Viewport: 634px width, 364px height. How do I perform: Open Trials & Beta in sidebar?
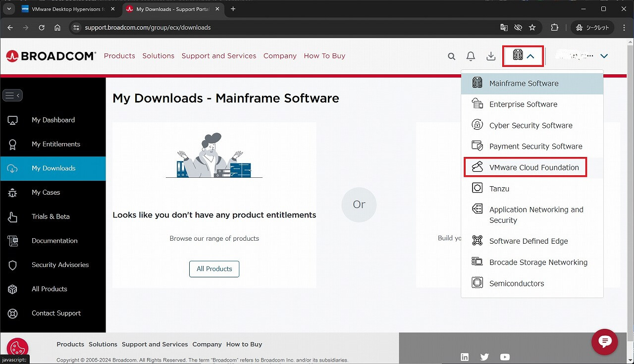coord(53,216)
